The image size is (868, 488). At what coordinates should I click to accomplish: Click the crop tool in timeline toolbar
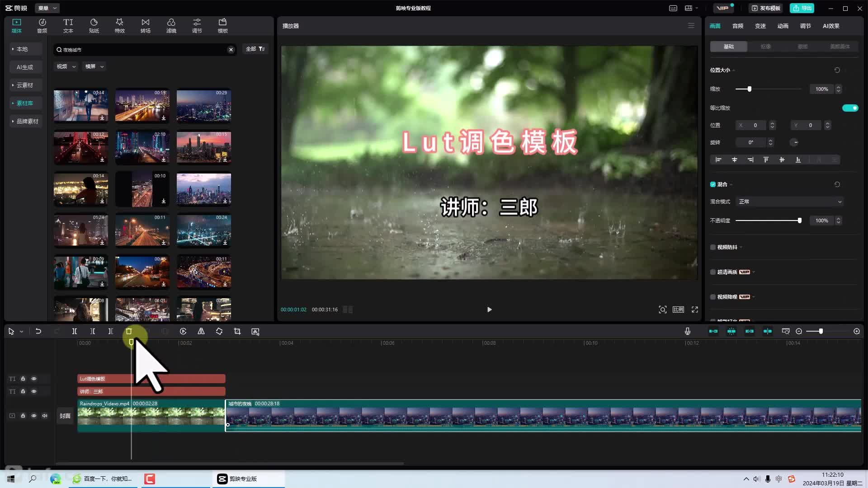pos(237,331)
